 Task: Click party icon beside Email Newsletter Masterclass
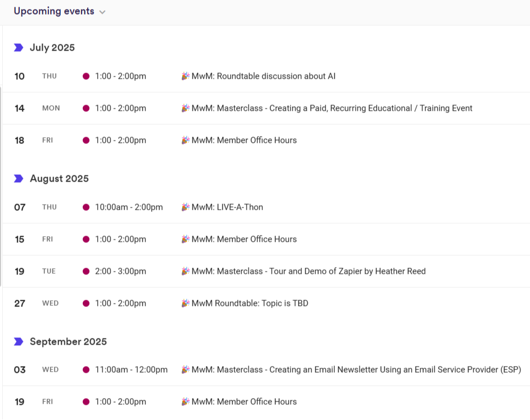[x=185, y=369]
